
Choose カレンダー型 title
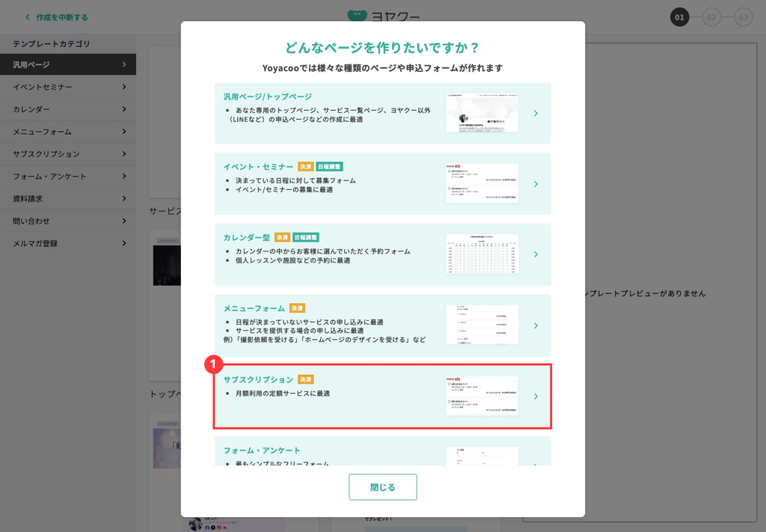coord(247,237)
